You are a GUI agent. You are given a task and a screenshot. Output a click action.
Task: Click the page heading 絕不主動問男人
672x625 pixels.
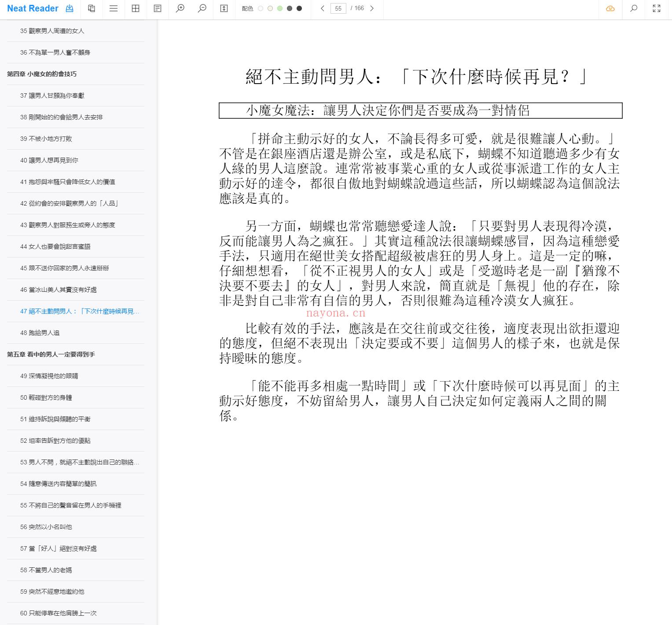pyautogui.click(x=417, y=77)
